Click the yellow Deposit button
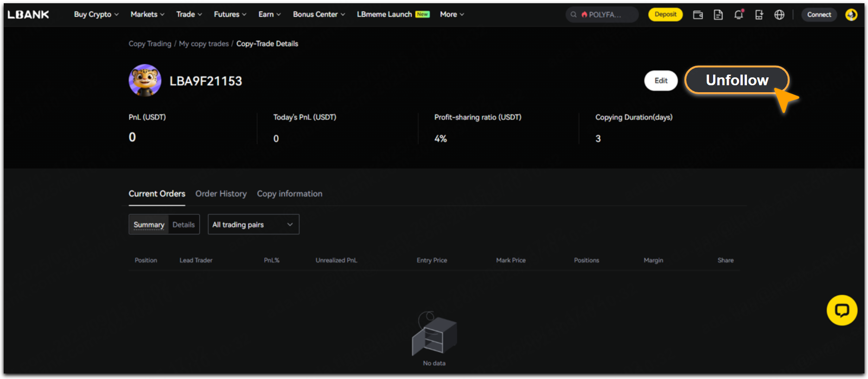 click(x=665, y=15)
